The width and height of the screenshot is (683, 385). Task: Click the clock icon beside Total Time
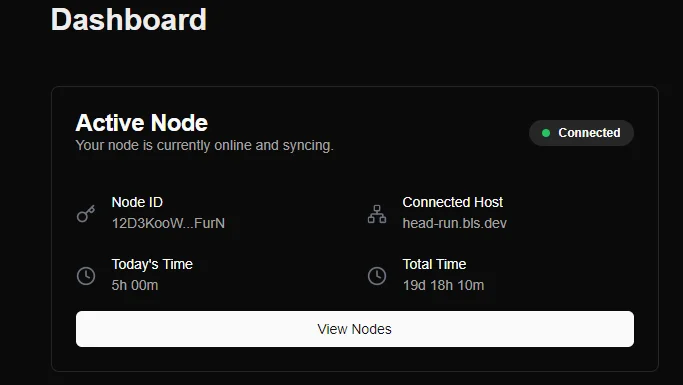[377, 276]
